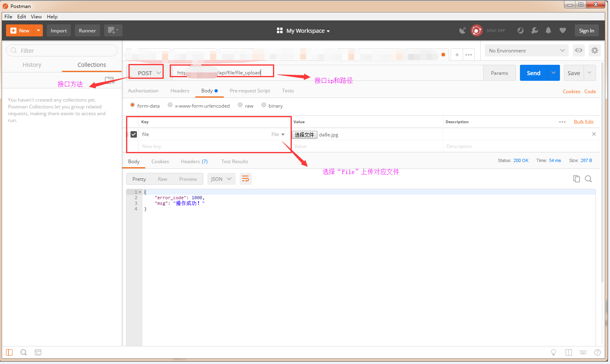Open the response Headers (7) tab
The height and width of the screenshot is (364, 610).
pos(194,162)
